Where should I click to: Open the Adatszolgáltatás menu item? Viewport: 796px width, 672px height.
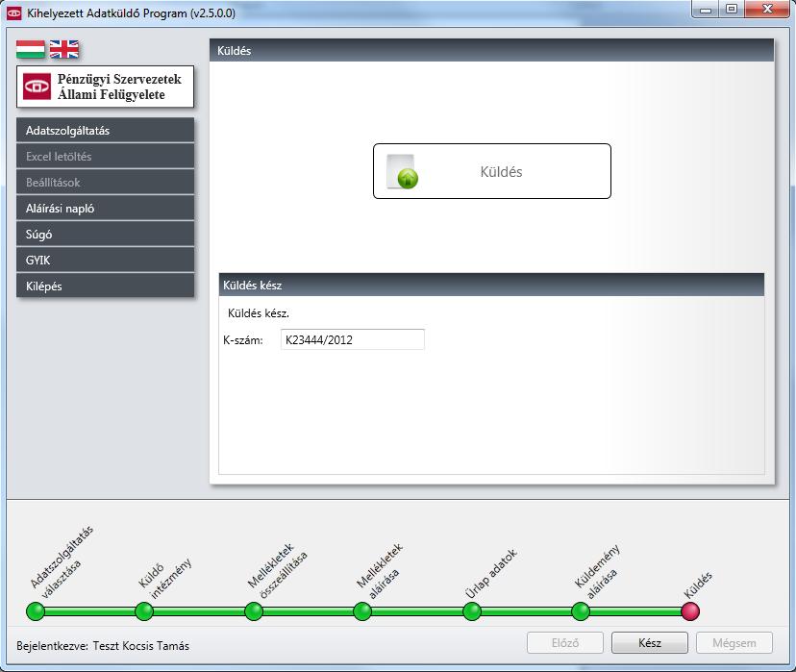(x=105, y=130)
